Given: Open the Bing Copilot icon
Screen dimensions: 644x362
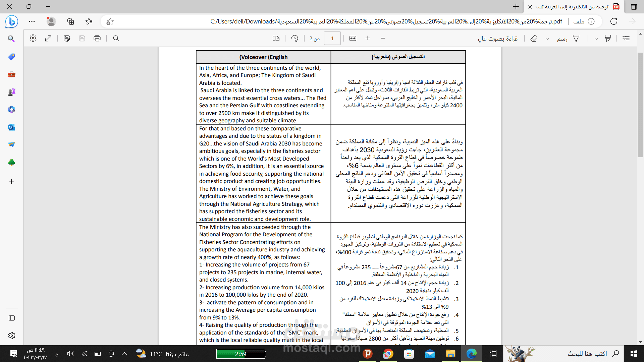Looking at the screenshot, I should tap(11, 21).
